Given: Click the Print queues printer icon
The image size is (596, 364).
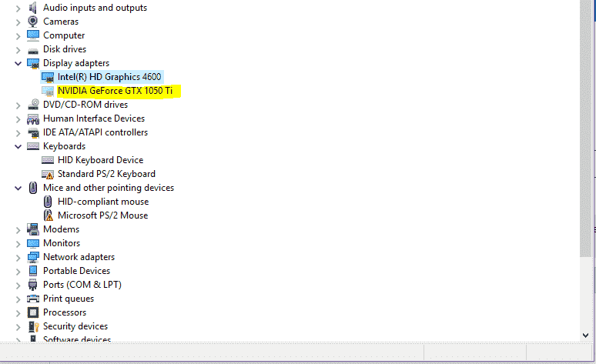Looking at the screenshot, I should pos(33,299).
